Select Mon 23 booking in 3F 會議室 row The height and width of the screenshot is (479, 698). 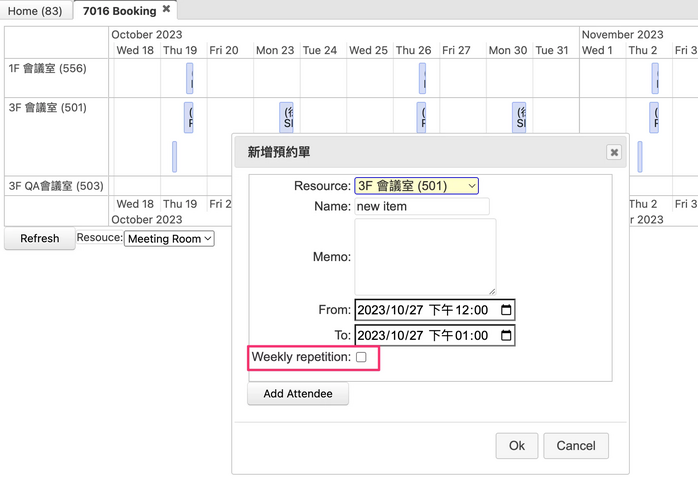287,118
